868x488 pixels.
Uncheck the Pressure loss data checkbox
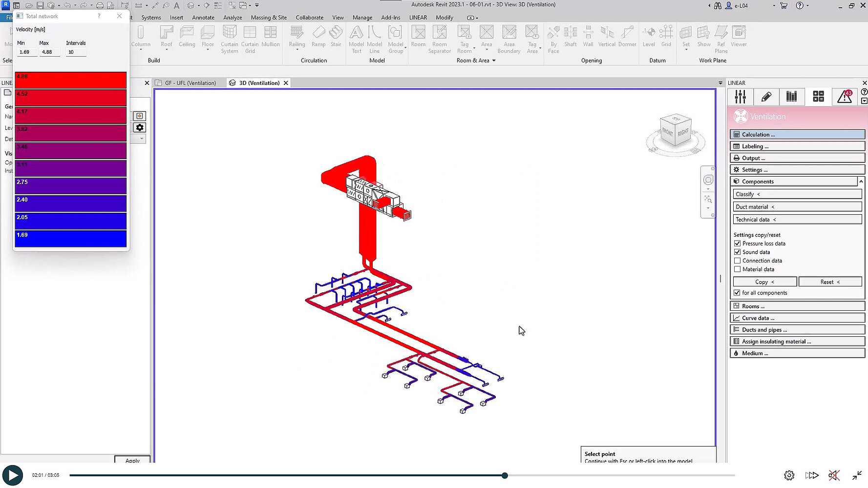point(738,244)
